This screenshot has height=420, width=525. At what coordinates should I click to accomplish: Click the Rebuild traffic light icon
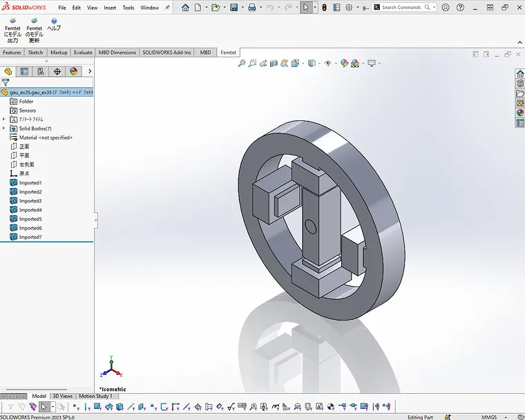coord(324,8)
